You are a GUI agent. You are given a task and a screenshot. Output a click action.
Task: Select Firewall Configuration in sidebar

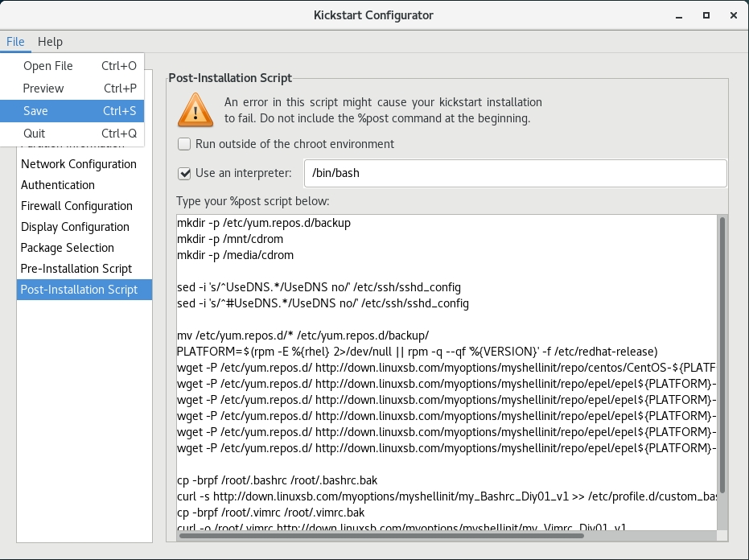(x=76, y=206)
